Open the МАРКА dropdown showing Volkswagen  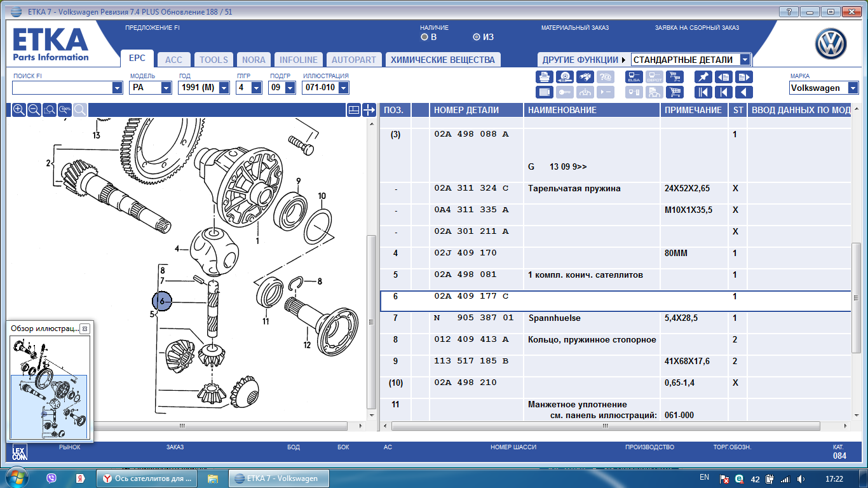(852, 88)
